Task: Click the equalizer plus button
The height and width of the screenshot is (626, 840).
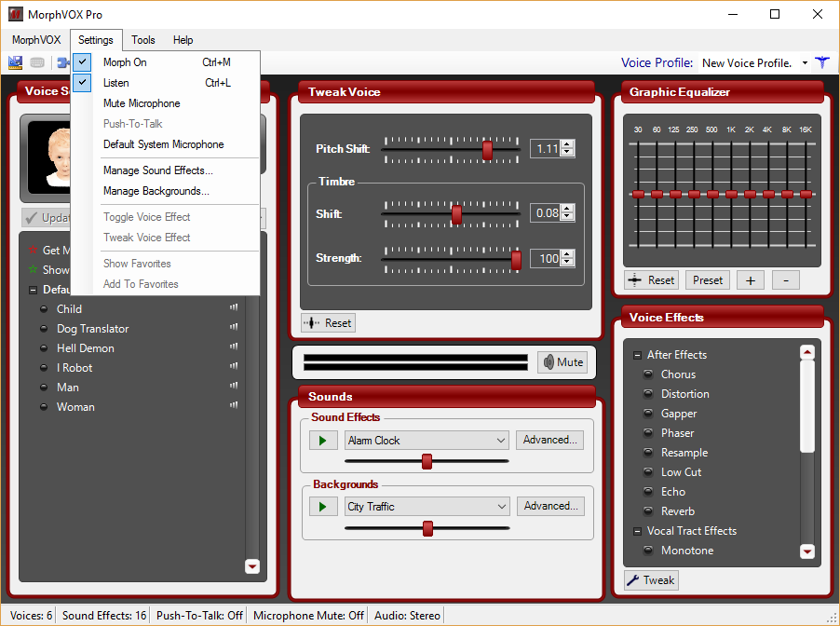Action: click(x=751, y=280)
